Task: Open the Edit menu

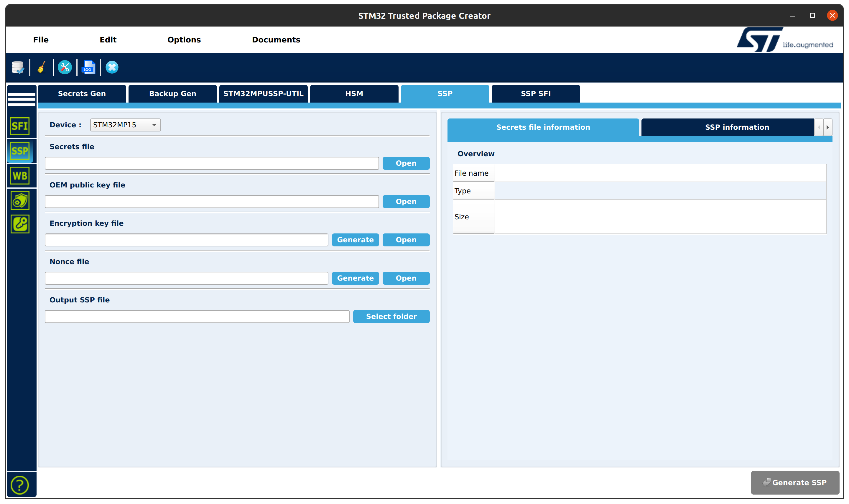Action: pyautogui.click(x=108, y=40)
